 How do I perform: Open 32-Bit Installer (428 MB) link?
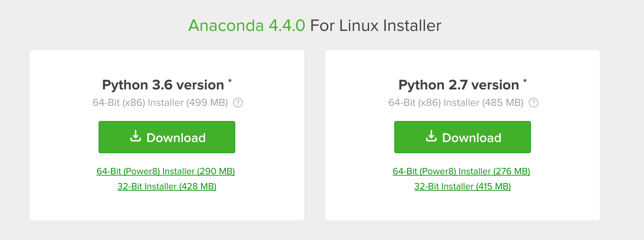(x=167, y=186)
